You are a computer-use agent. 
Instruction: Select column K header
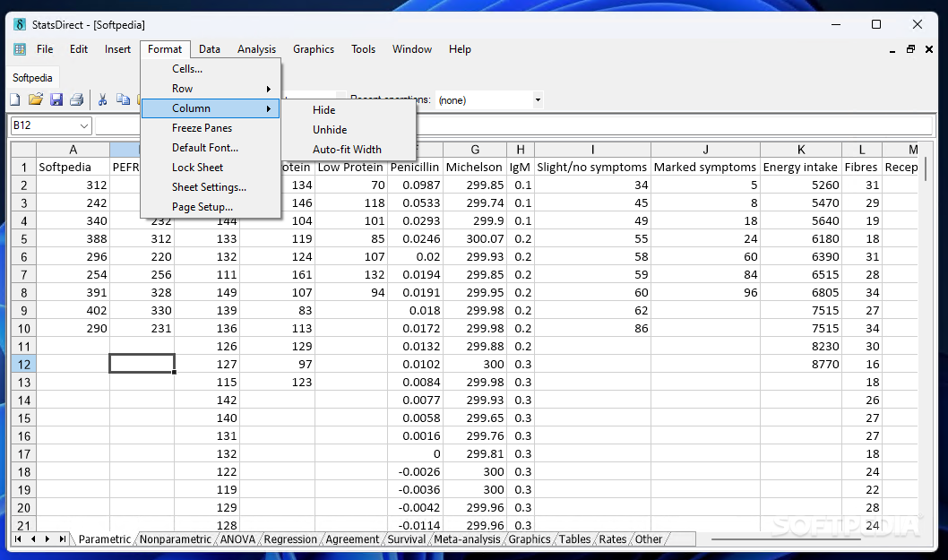coord(800,150)
